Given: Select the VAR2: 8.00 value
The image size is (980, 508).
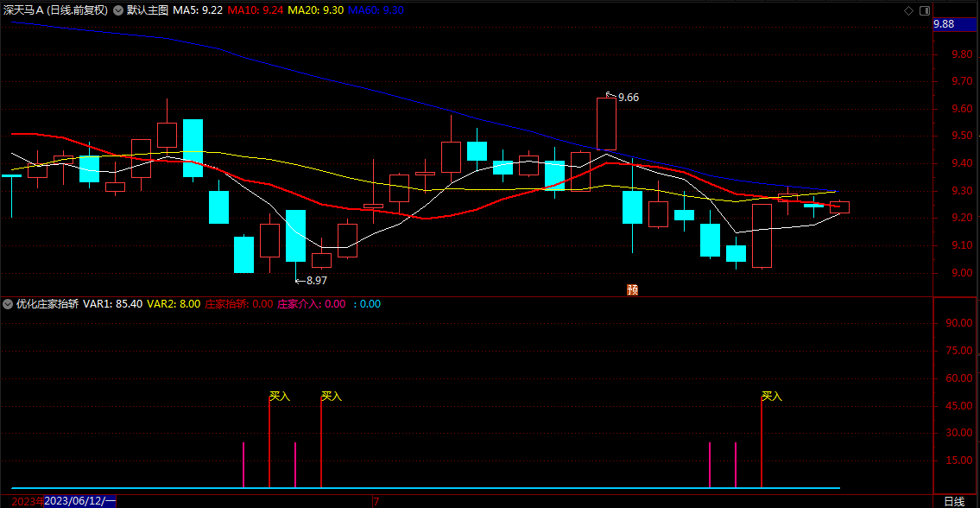Looking at the screenshot, I should click(174, 304).
